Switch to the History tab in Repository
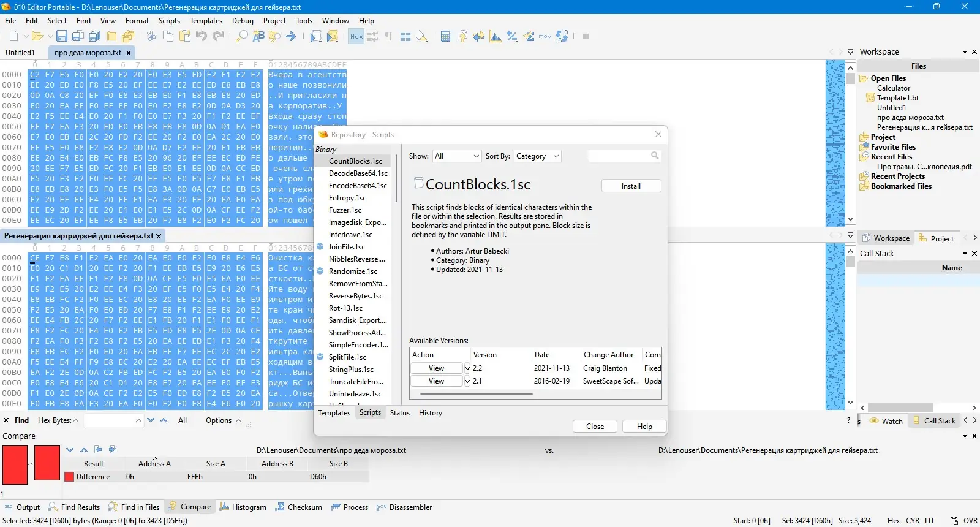The image size is (980, 527). [x=431, y=413]
